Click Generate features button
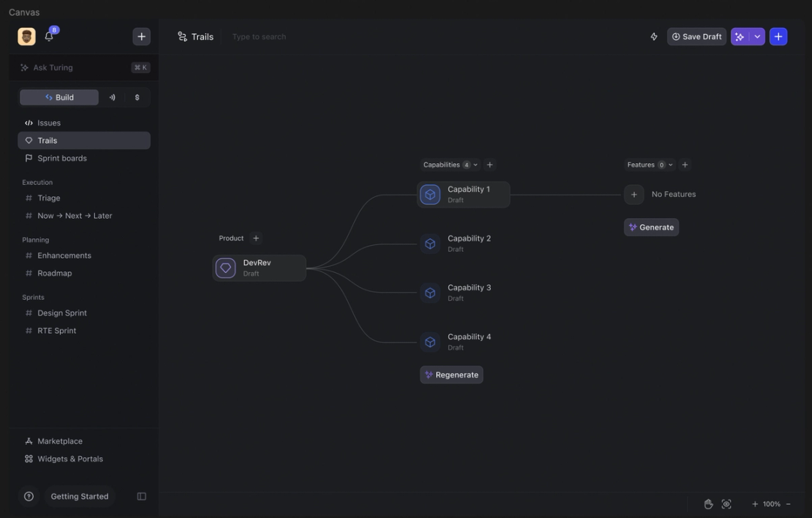This screenshot has width=812, height=518. click(651, 227)
